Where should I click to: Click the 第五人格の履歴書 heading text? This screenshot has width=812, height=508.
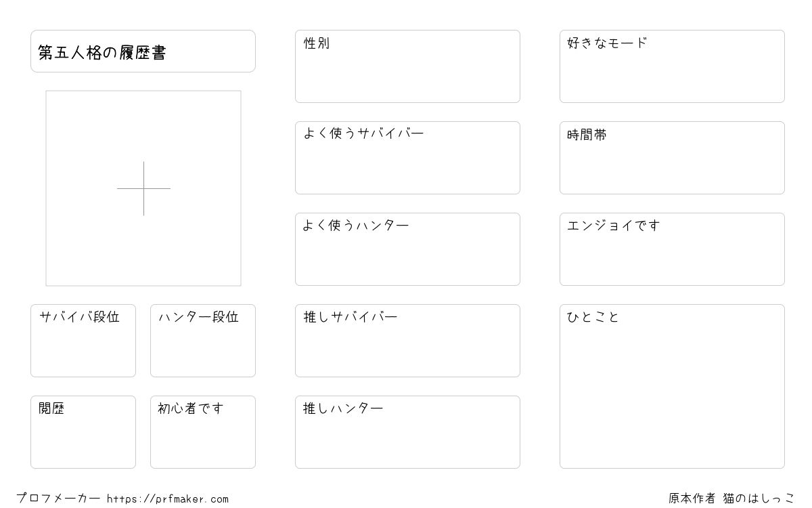[102, 53]
